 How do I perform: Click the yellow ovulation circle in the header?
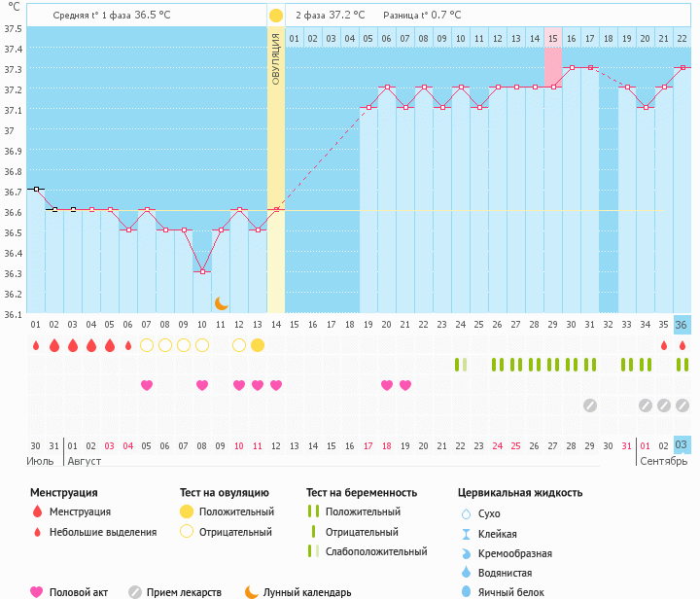pos(276,16)
